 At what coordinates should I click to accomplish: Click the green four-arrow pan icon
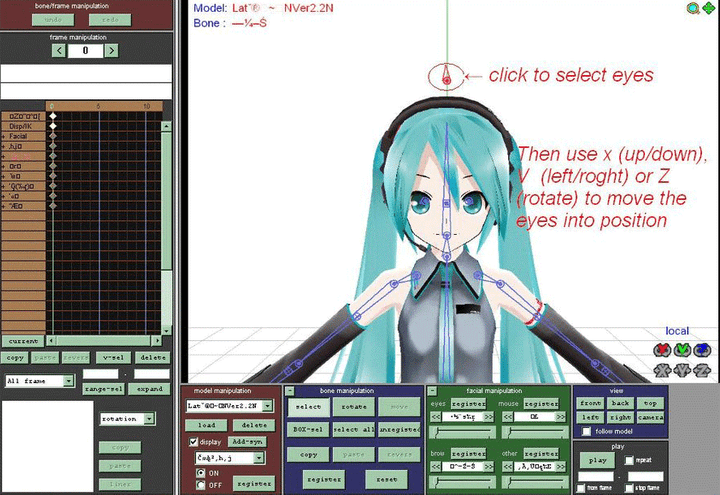(709, 8)
